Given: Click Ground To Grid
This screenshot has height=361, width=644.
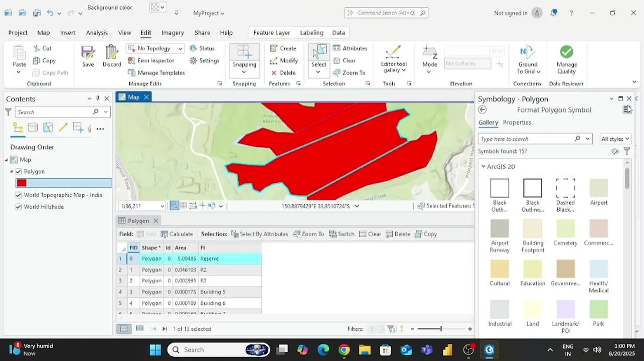Looking at the screenshot, I should [x=528, y=60].
